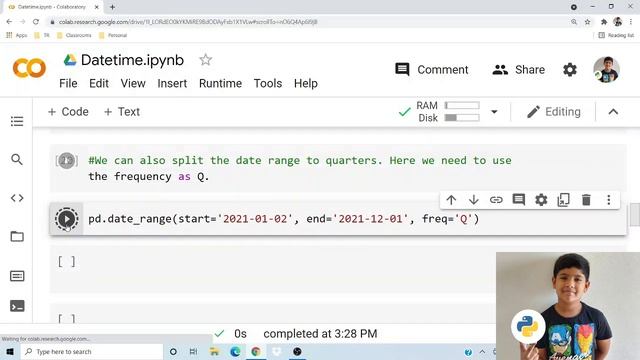Switch the Editing mode button

(x=553, y=112)
